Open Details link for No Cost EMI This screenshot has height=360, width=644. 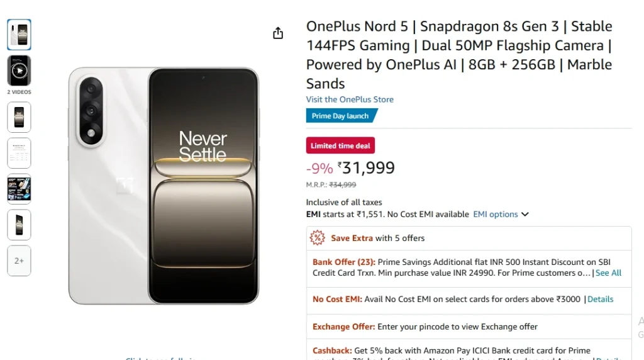coord(600,300)
